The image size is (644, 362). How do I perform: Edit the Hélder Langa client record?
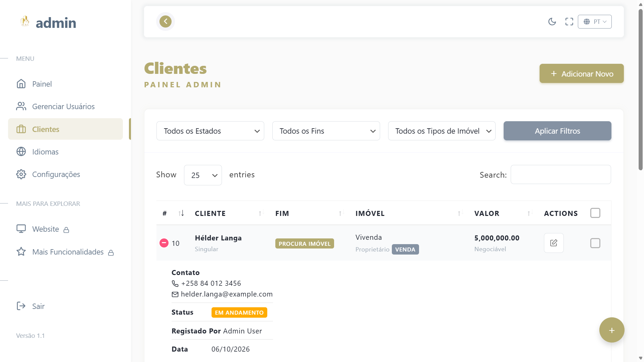point(554,243)
